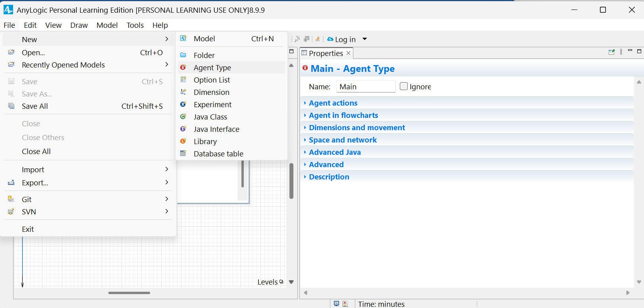Click the red Agent Type icon in submenu
This screenshot has height=308, width=644.
[183, 67]
